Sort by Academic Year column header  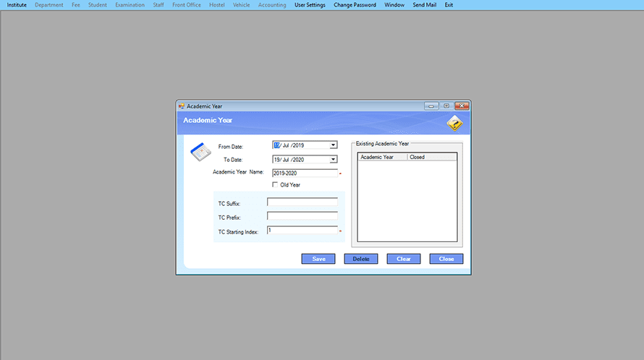click(382, 157)
